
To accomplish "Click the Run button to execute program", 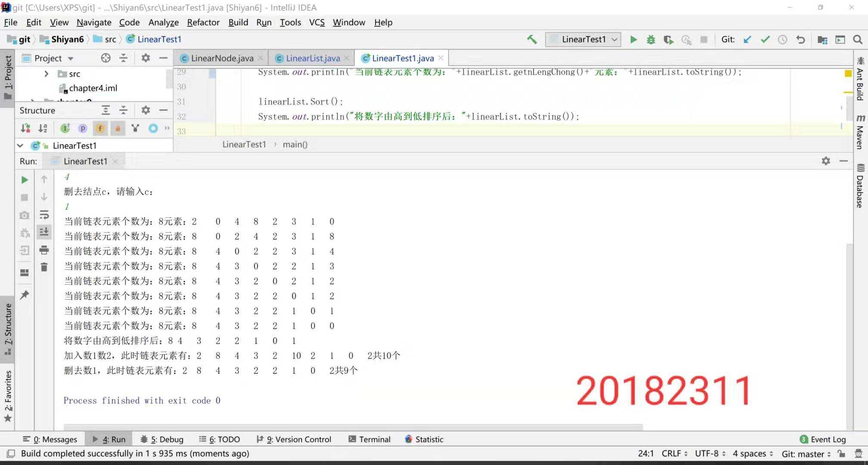I will 633,39.
